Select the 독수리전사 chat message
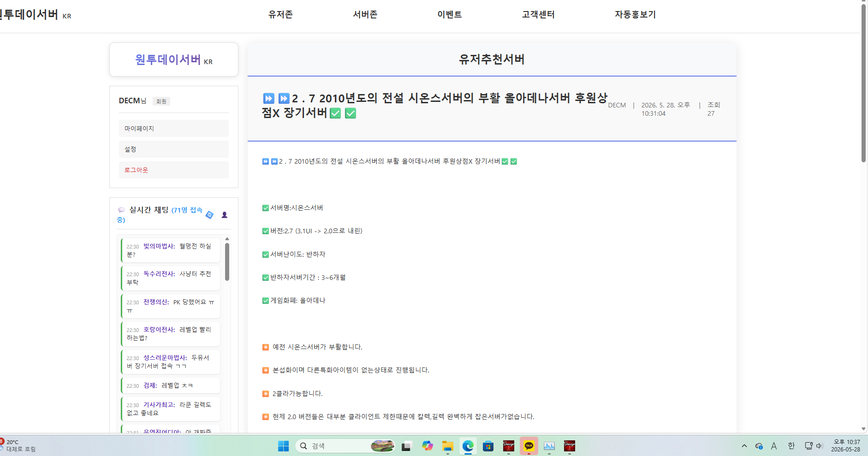 pos(171,278)
